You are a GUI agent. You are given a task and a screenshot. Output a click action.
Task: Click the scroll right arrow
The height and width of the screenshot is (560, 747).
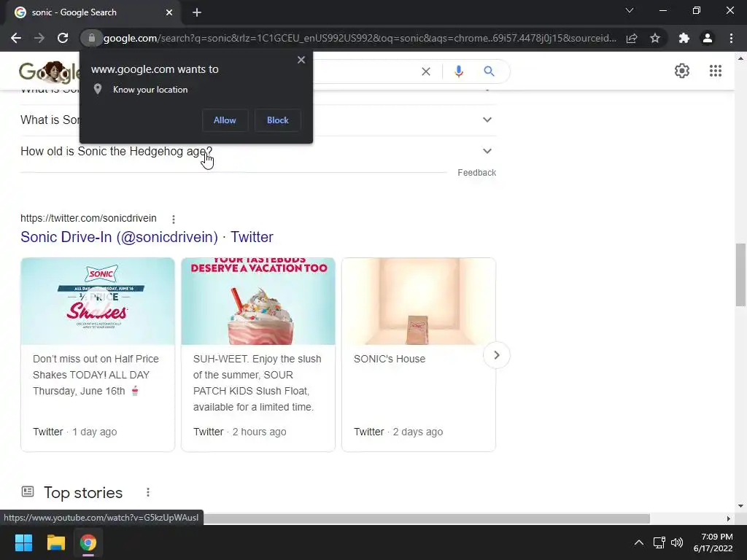pos(728,518)
